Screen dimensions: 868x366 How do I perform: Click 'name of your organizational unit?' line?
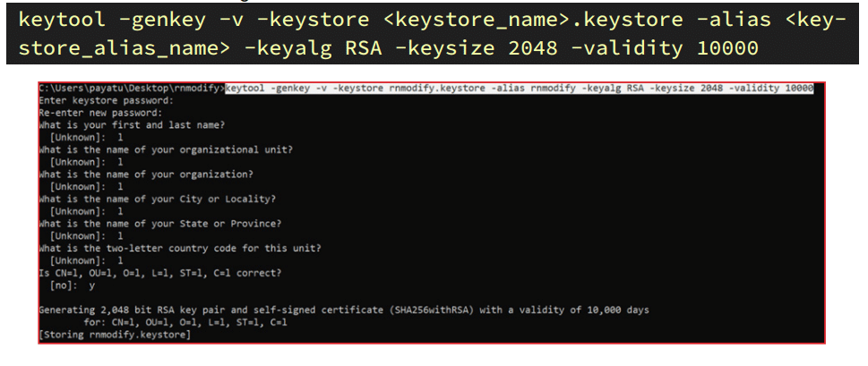(x=166, y=149)
